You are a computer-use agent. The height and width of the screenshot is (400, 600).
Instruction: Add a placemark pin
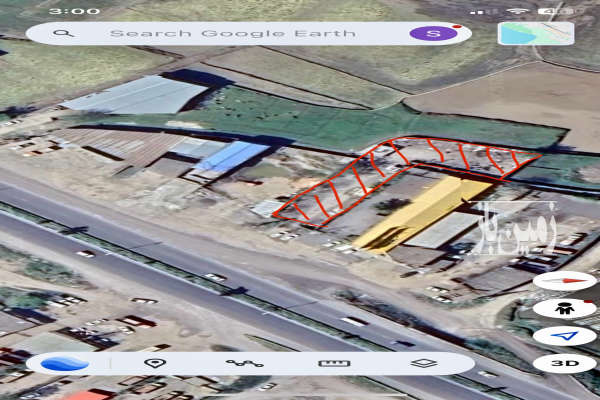point(154,363)
